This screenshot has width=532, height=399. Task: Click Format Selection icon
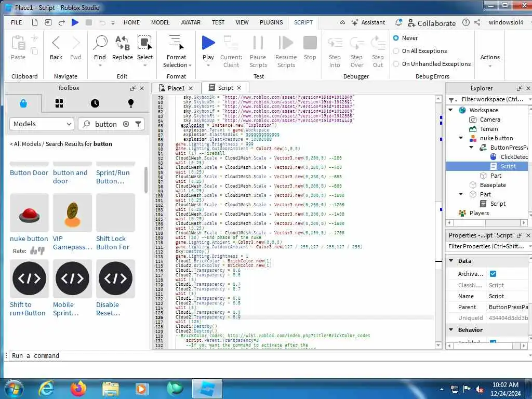(x=177, y=43)
